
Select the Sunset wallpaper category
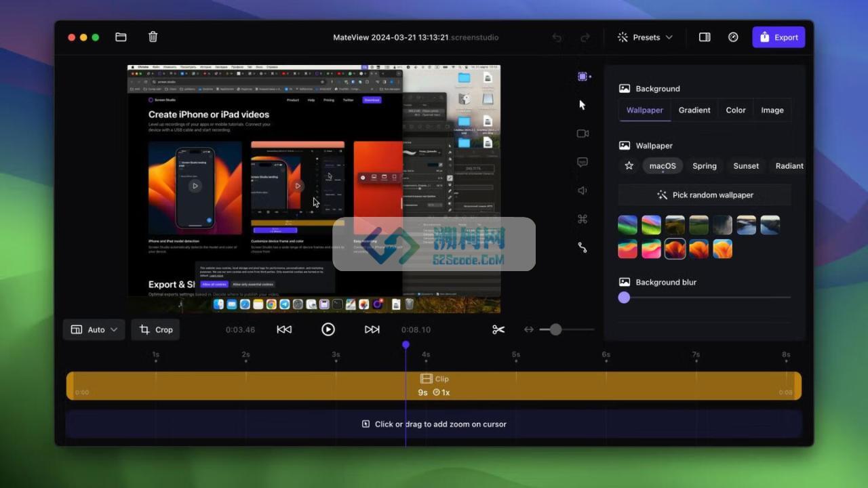(746, 165)
